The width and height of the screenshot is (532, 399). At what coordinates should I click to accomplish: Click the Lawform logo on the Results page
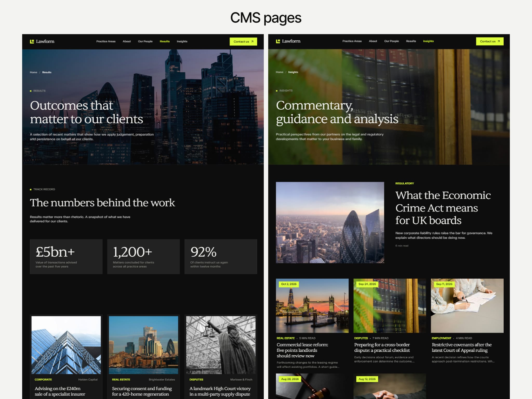pyautogui.click(x=42, y=41)
